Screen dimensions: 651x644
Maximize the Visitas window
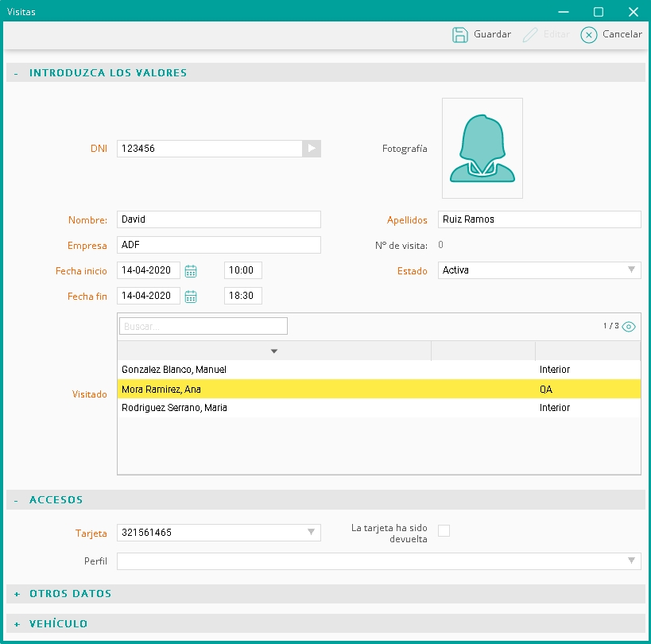point(599,12)
